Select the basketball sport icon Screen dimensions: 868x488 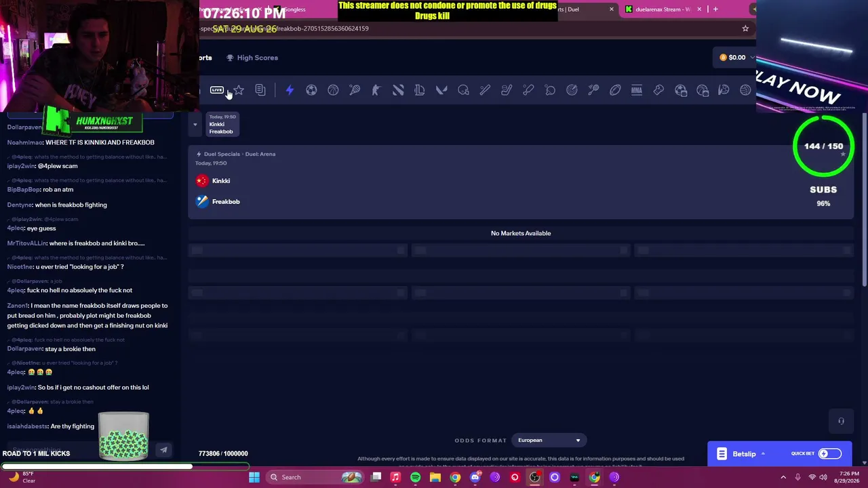click(333, 90)
